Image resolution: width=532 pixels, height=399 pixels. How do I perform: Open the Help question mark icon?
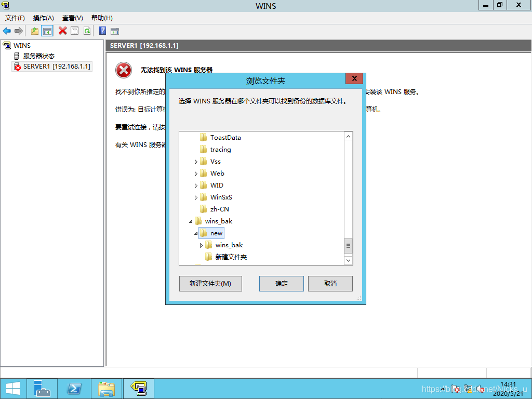[102, 31]
